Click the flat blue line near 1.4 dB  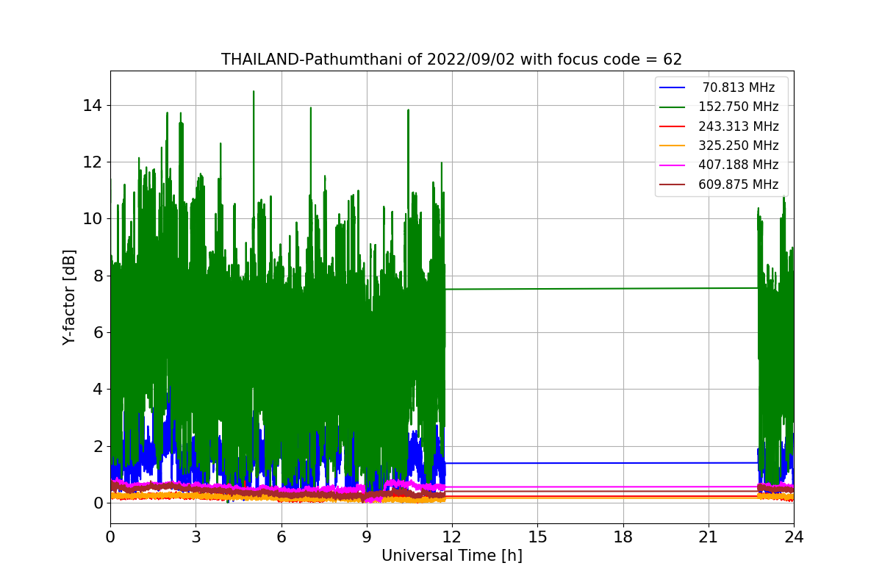601,463
